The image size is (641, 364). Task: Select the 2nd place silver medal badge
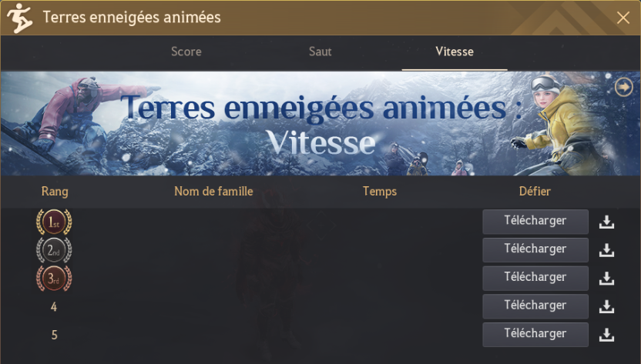point(54,250)
